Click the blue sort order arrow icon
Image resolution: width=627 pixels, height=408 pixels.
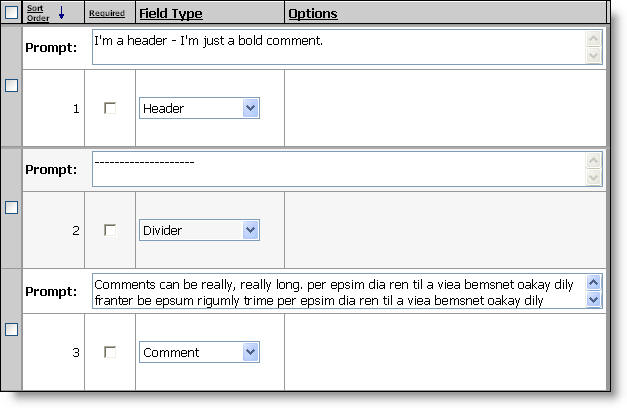pyautogui.click(x=61, y=13)
